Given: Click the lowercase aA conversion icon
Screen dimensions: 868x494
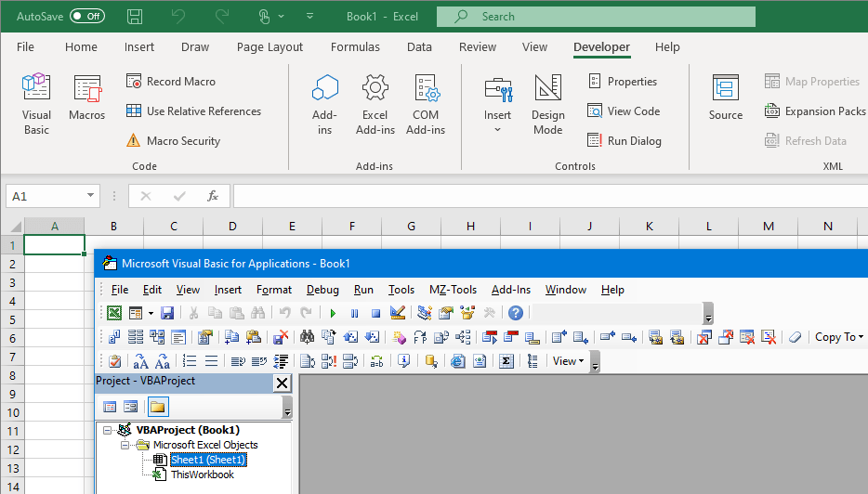Looking at the screenshot, I should click(140, 361).
